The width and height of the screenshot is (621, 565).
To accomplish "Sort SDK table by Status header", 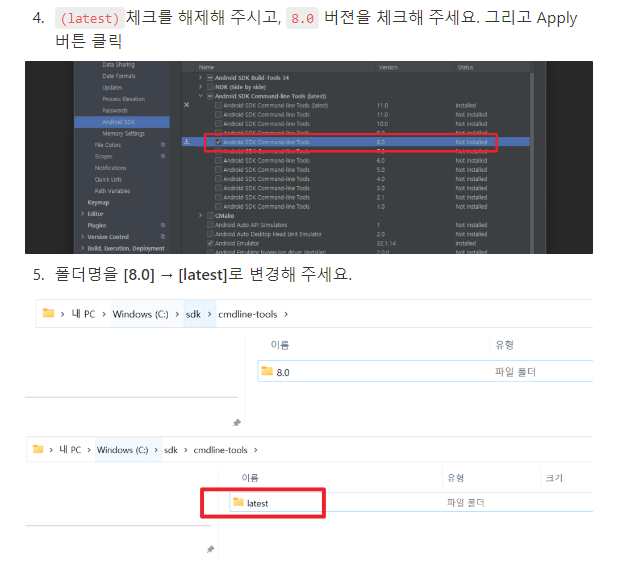I will [x=465, y=67].
